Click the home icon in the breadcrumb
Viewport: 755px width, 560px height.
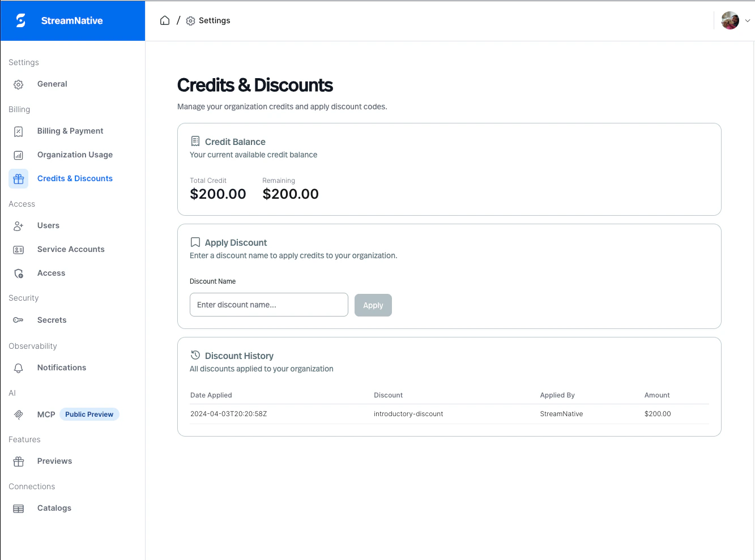pyautogui.click(x=164, y=20)
